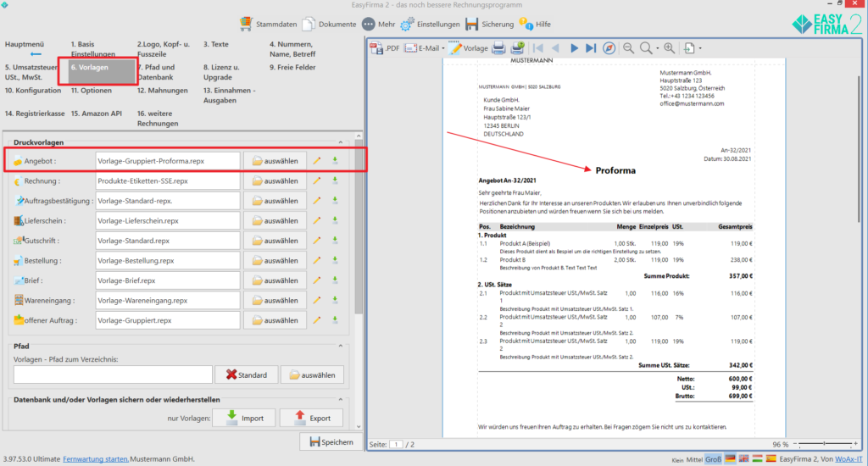Go to previous page in preview
Image resolution: width=868 pixels, height=466 pixels.
pyautogui.click(x=556, y=48)
